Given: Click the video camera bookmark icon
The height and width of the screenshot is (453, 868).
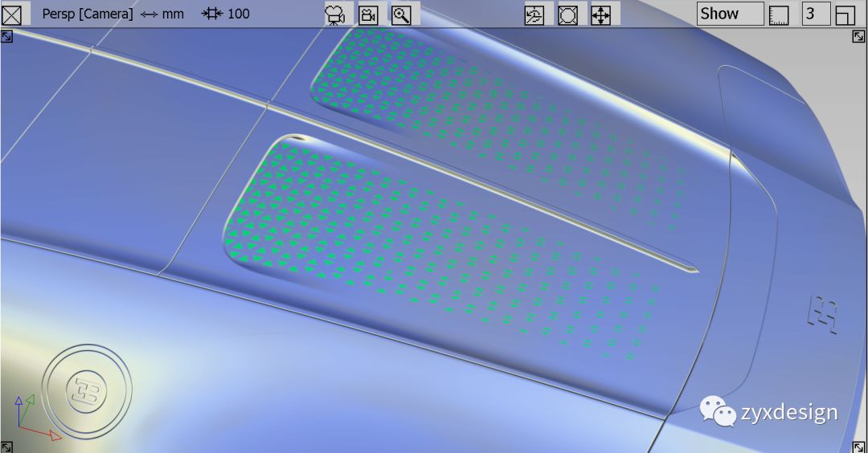Looking at the screenshot, I should (x=369, y=15).
